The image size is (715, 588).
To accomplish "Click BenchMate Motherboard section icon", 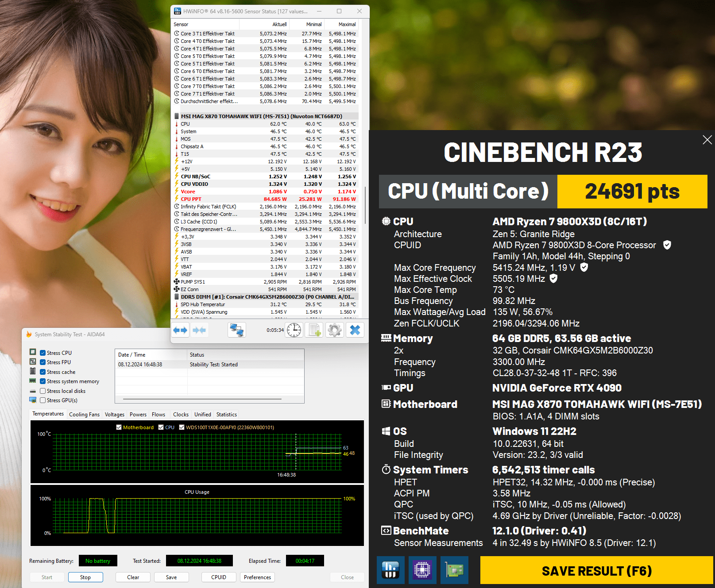I will coord(386,404).
